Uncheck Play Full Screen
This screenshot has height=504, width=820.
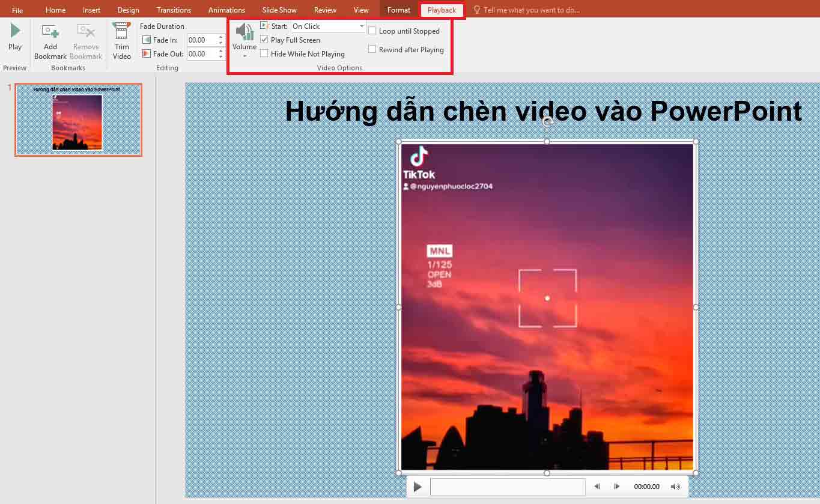[x=264, y=40]
